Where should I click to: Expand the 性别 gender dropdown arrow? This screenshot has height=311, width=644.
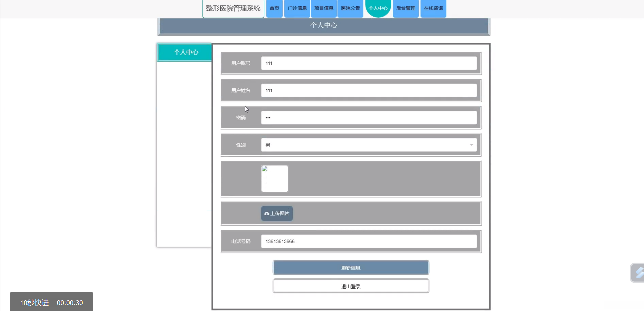[471, 145]
